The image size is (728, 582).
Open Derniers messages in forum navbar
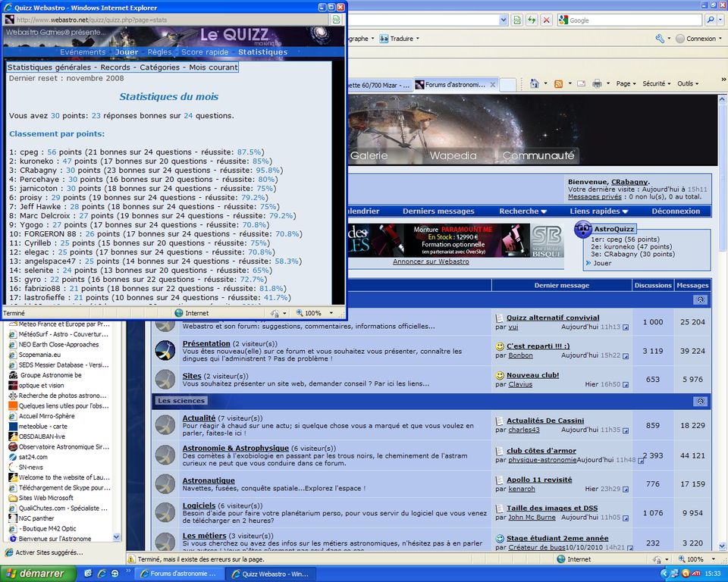pyautogui.click(x=438, y=211)
